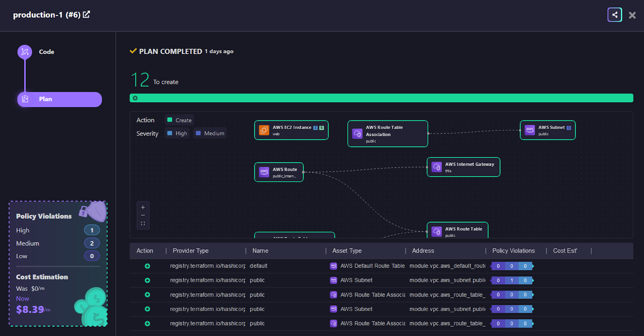Select AWS Route Table Association node
This screenshot has width=644, height=336.
tap(388, 134)
